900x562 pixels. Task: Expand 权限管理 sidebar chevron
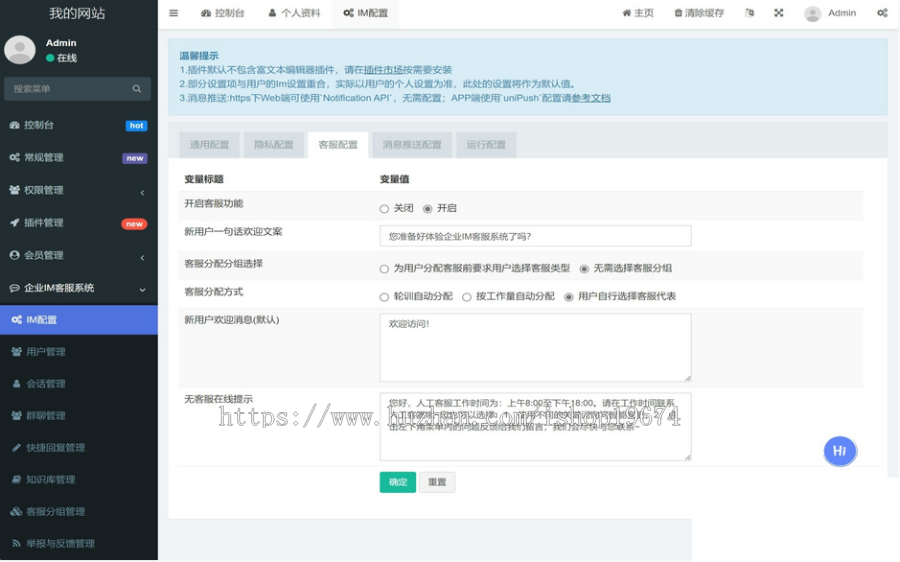(142, 192)
